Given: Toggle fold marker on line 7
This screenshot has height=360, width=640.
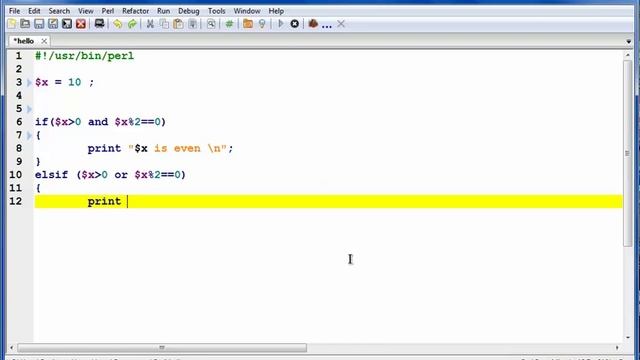Looking at the screenshot, I should (29, 136).
